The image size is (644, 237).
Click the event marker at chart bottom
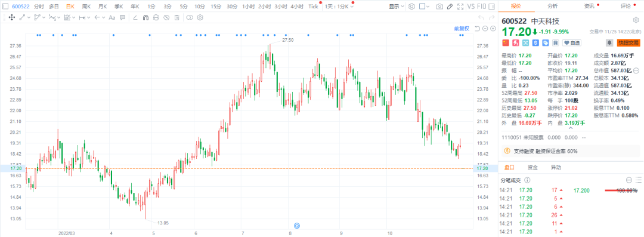tap(297, 226)
